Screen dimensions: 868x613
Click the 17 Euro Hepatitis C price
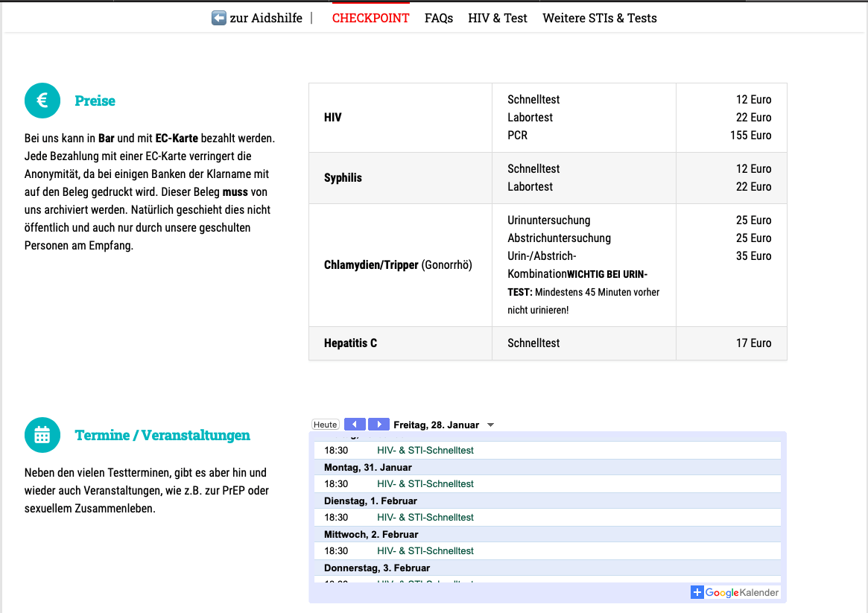(x=753, y=343)
